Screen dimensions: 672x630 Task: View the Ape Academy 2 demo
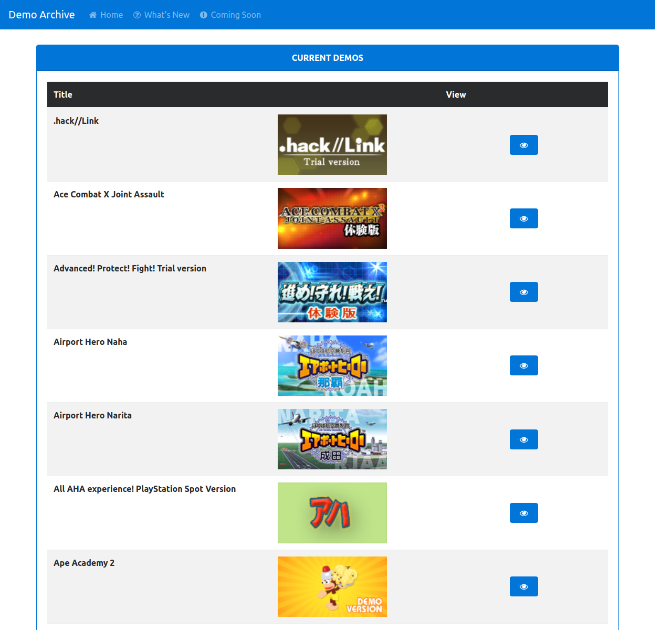click(524, 586)
